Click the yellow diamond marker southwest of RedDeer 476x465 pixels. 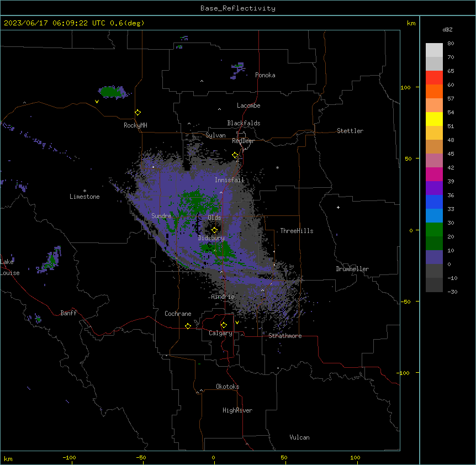(235, 155)
